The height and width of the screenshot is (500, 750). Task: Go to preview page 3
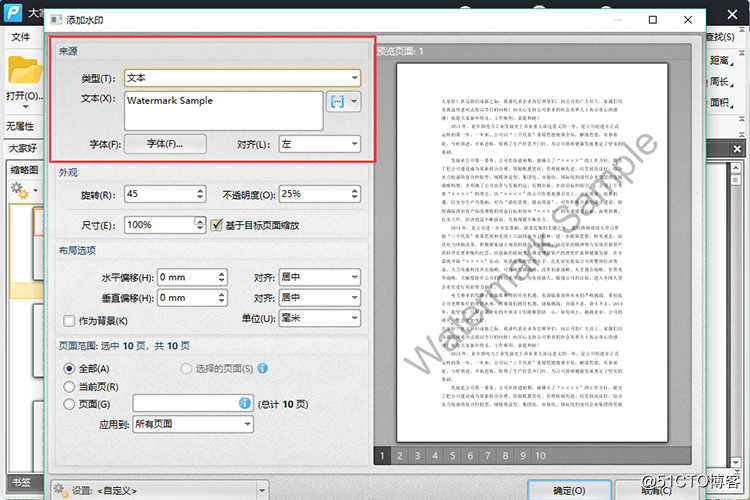coord(418,456)
